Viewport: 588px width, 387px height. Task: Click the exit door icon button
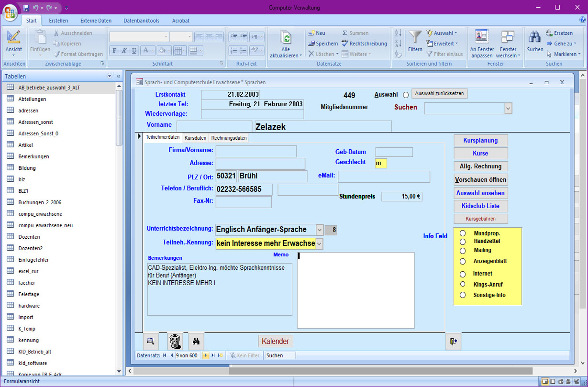coord(453,341)
